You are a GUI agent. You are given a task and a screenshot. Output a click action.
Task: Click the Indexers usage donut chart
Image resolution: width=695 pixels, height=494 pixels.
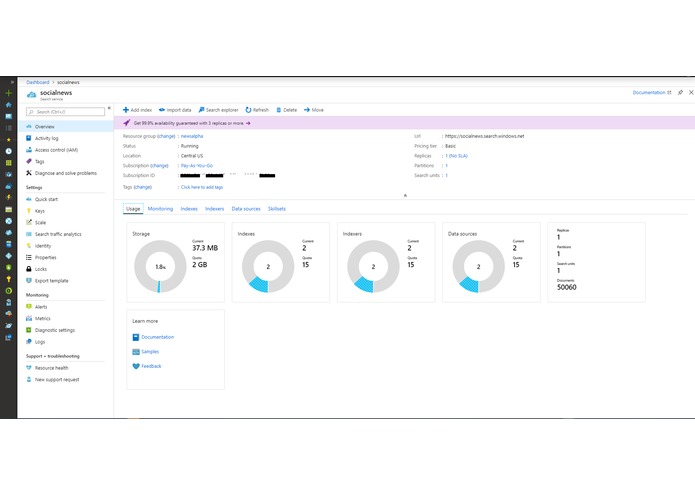(x=373, y=266)
